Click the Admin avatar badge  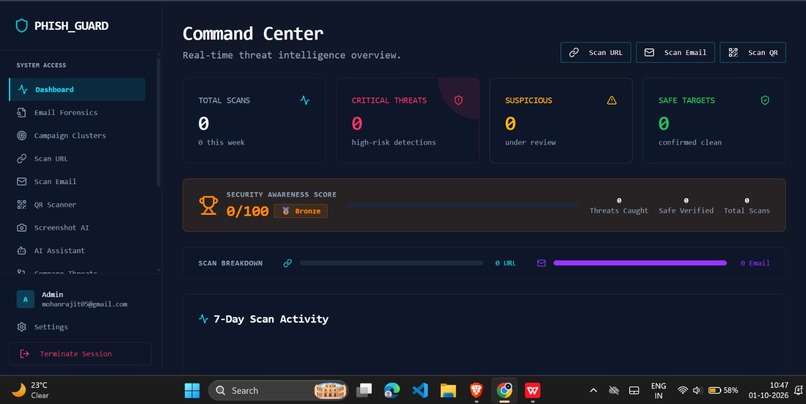(25, 299)
